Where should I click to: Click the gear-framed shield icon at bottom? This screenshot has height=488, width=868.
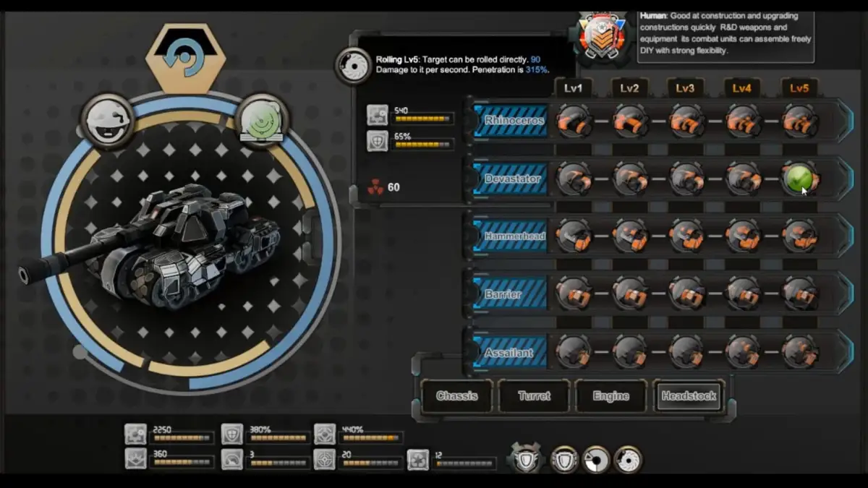[526, 459]
